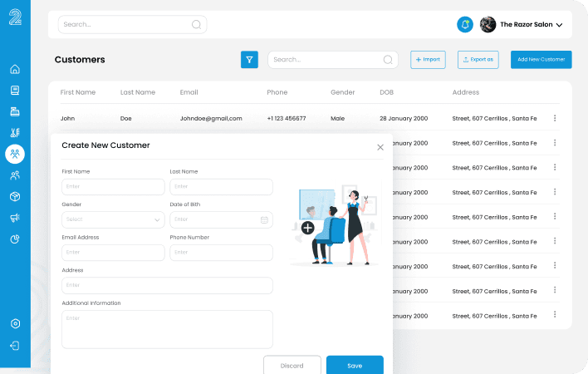
Task: Click Johndoe@gmail.com email cell
Action: tap(211, 119)
